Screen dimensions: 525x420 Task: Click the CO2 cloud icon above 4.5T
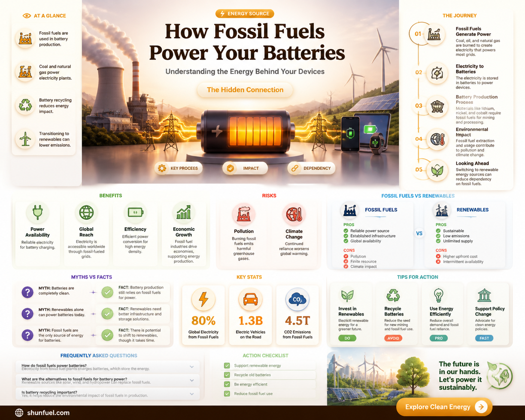[x=297, y=299]
